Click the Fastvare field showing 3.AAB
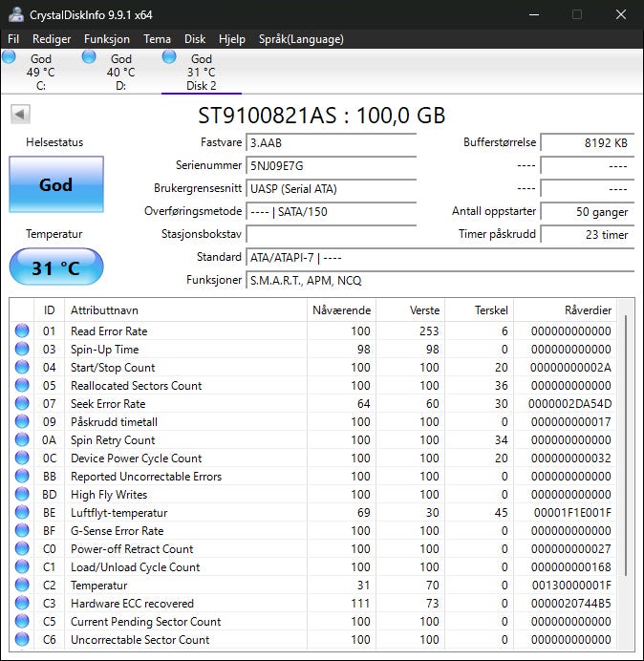Screen dimensions: 644x661 [x=331, y=142]
